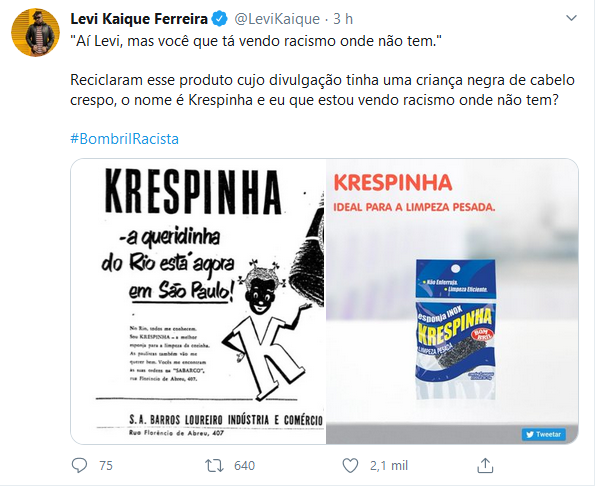Click the Krespinha sponge package
This screenshot has width=596, height=486.
pos(455,329)
